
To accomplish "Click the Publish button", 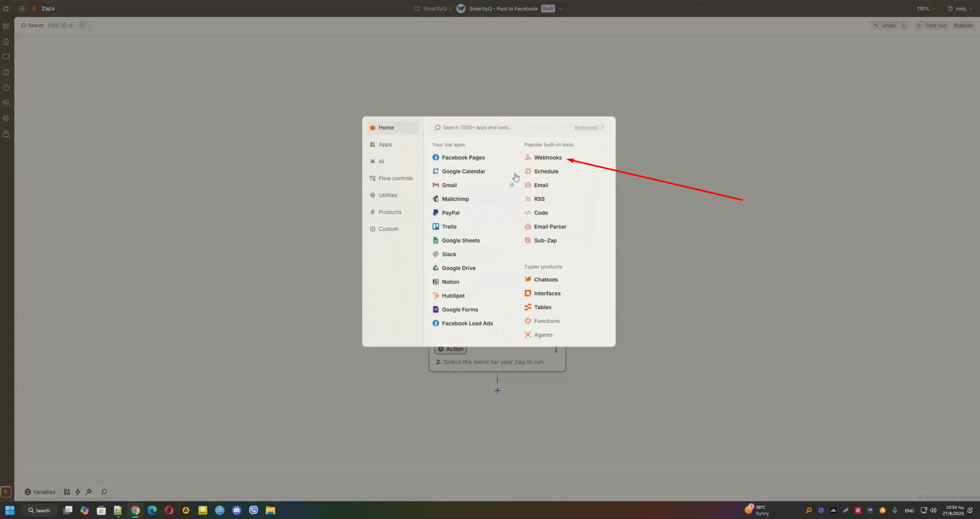I will click(x=963, y=26).
